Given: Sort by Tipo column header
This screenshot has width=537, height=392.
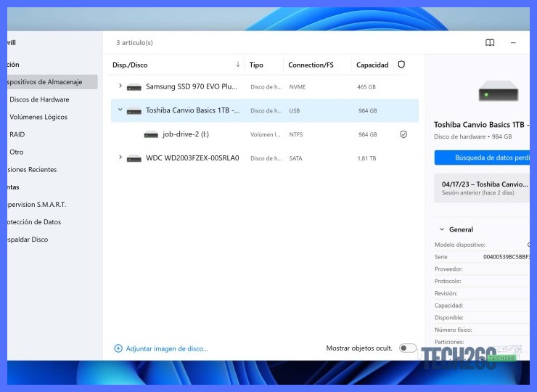Looking at the screenshot, I should (x=256, y=65).
